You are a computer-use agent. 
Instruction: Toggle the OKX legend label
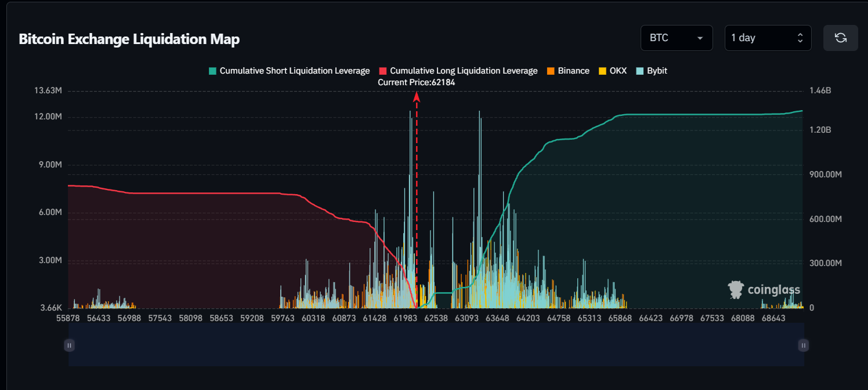(x=618, y=71)
